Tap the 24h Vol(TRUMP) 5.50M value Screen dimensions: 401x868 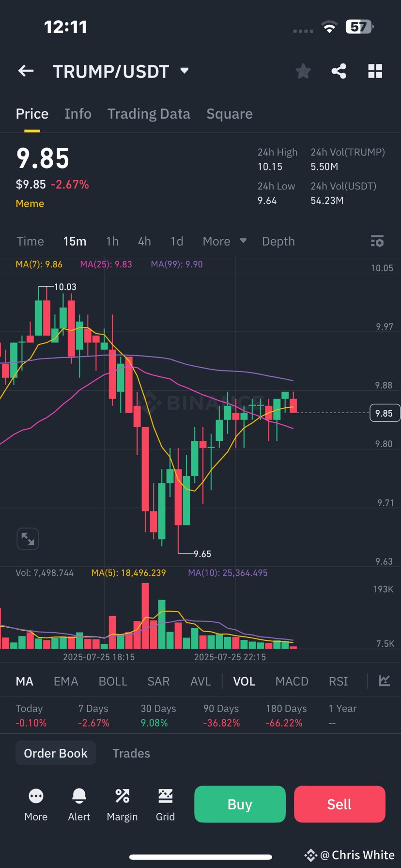click(324, 167)
